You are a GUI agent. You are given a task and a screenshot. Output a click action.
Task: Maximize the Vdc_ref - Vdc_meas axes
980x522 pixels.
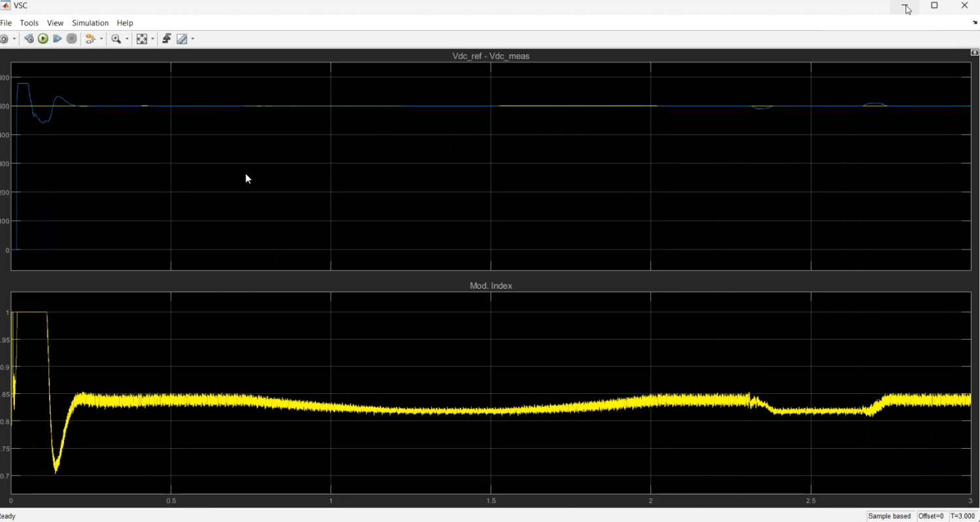pos(975,52)
